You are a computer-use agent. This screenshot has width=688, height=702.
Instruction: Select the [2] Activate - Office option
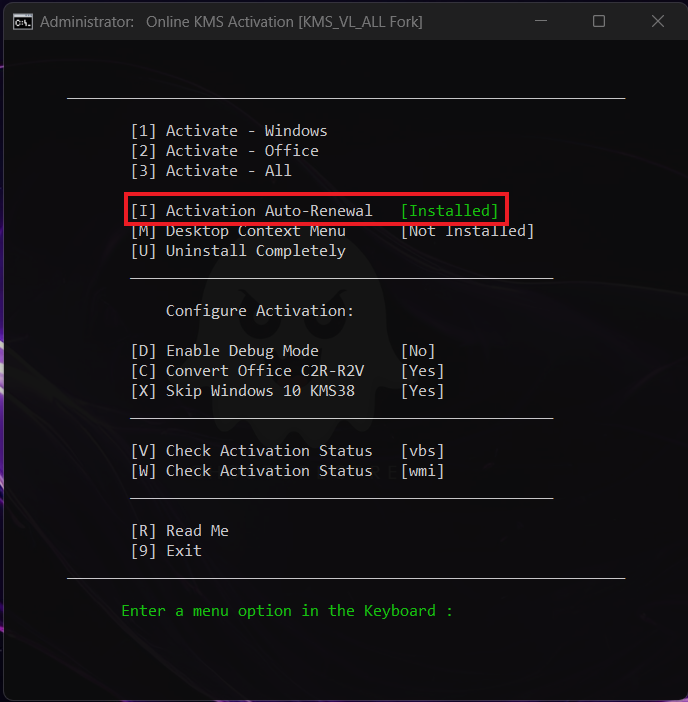(x=225, y=151)
